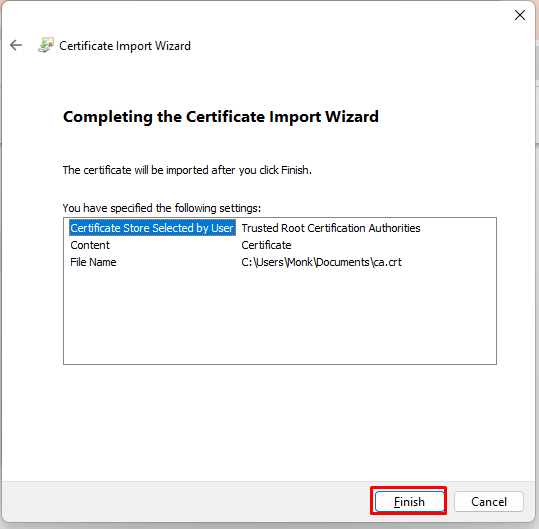Click empty space inside the settings list box
Image resolution: width=539 pixels, height=529 pixels.
(280, 316)
